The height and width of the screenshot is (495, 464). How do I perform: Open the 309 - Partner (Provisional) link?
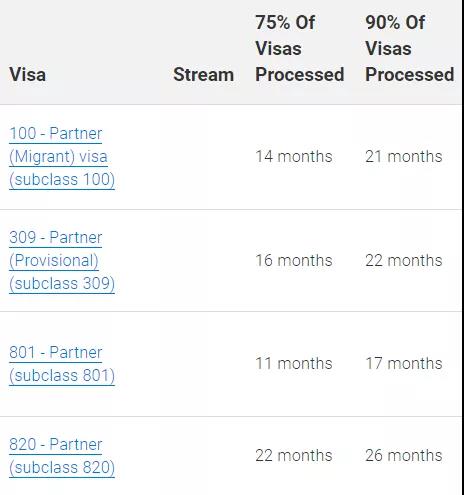(62, 261)
